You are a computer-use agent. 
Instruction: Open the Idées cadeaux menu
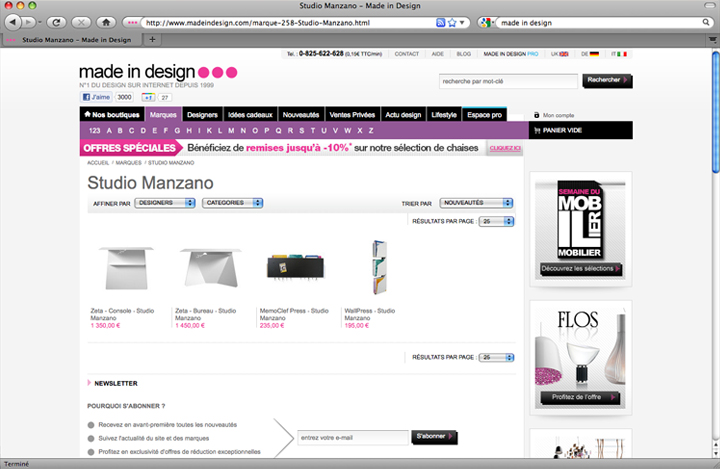[x=250, y=114]
